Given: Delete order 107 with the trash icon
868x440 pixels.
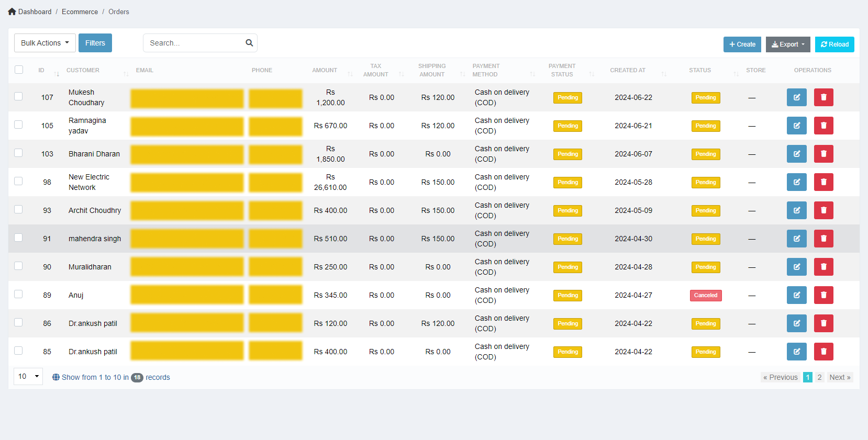Looking at the screenshot, I should click(x=824, y=97).
